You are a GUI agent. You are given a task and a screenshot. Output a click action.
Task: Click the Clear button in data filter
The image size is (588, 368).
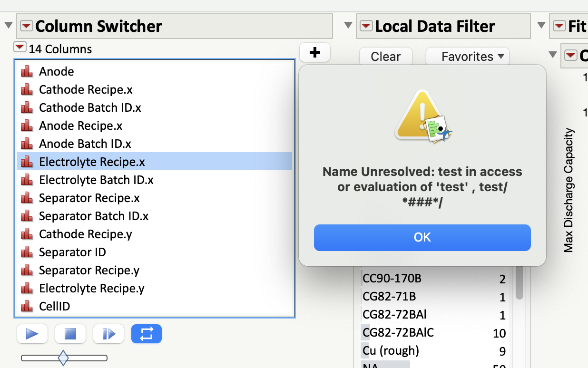click(x=385, y=57)
